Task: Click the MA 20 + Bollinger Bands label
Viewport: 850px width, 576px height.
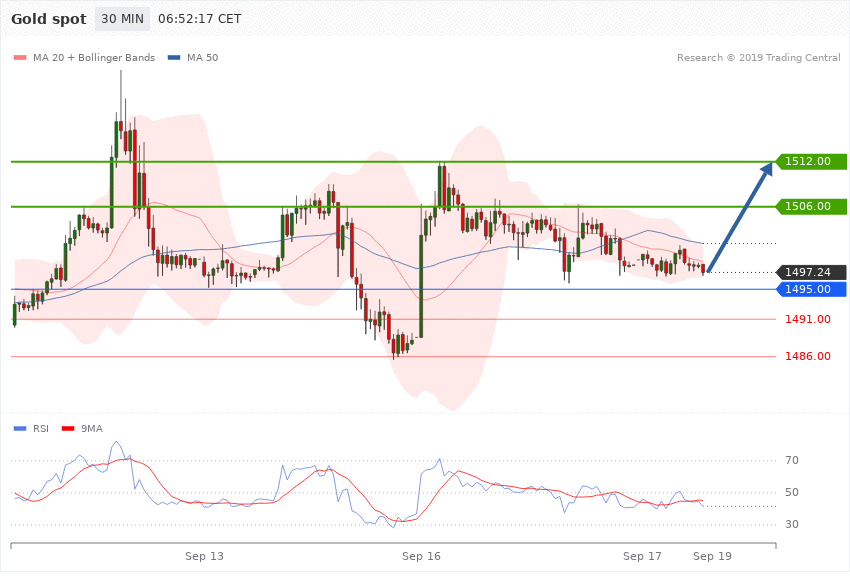Action: pyautogui.click(x=94, y=57)
